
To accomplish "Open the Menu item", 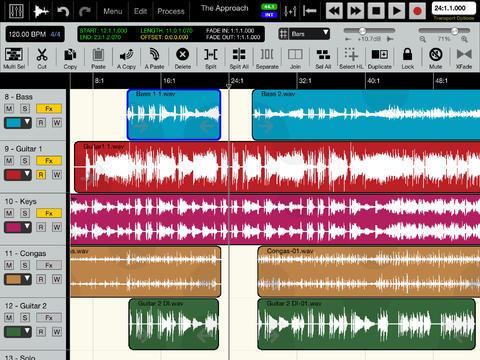I will (113, 11).
